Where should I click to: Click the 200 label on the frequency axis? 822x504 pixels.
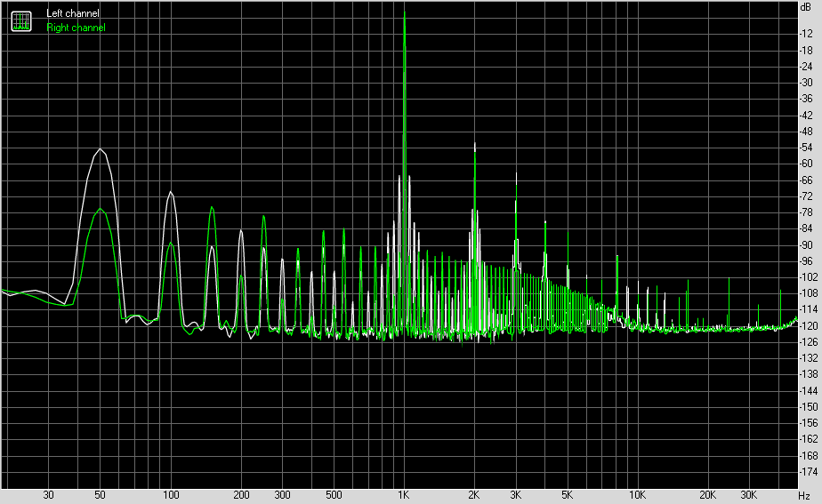pos(241,495)
